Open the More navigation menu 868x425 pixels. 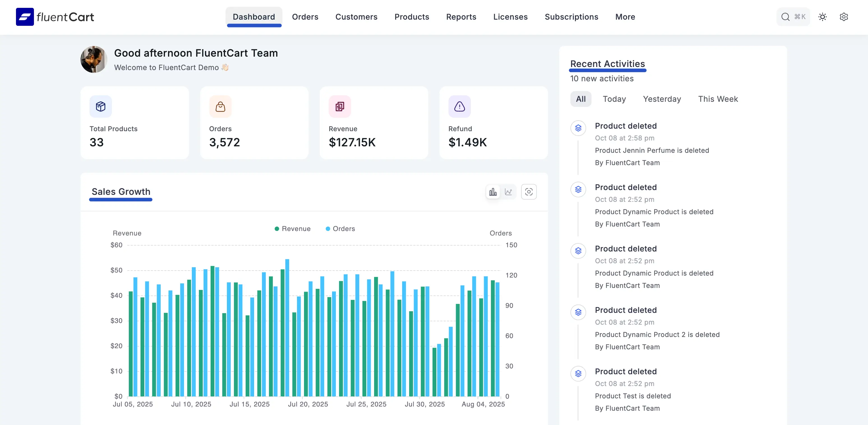[625, 17]
